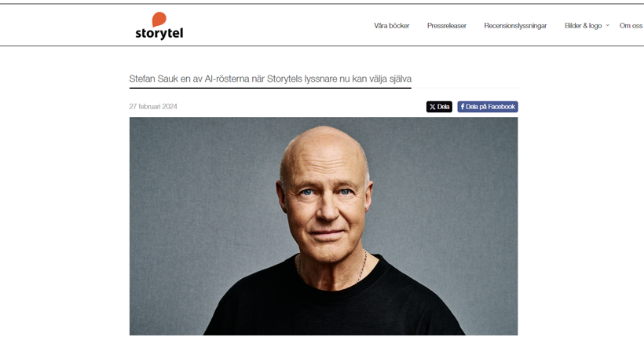Open the Bilder & logo menu
The image size is (644, 337).
[x=583, y=25]
